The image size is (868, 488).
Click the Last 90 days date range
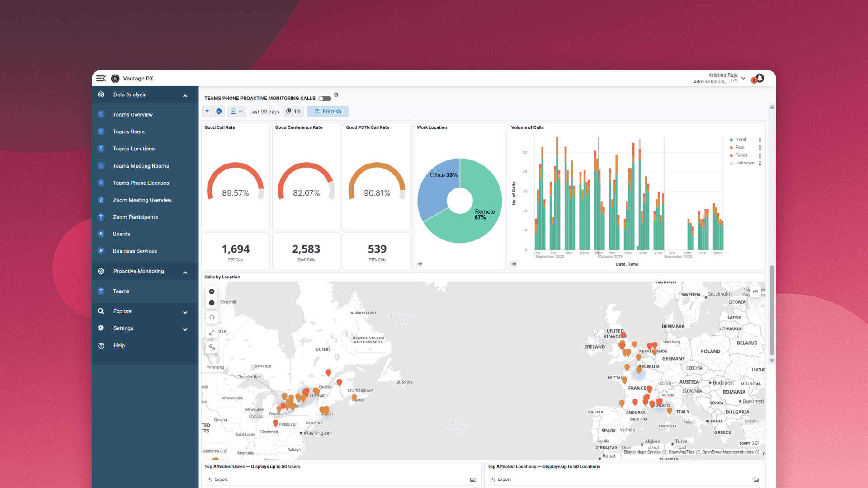(x=264, y=112)
